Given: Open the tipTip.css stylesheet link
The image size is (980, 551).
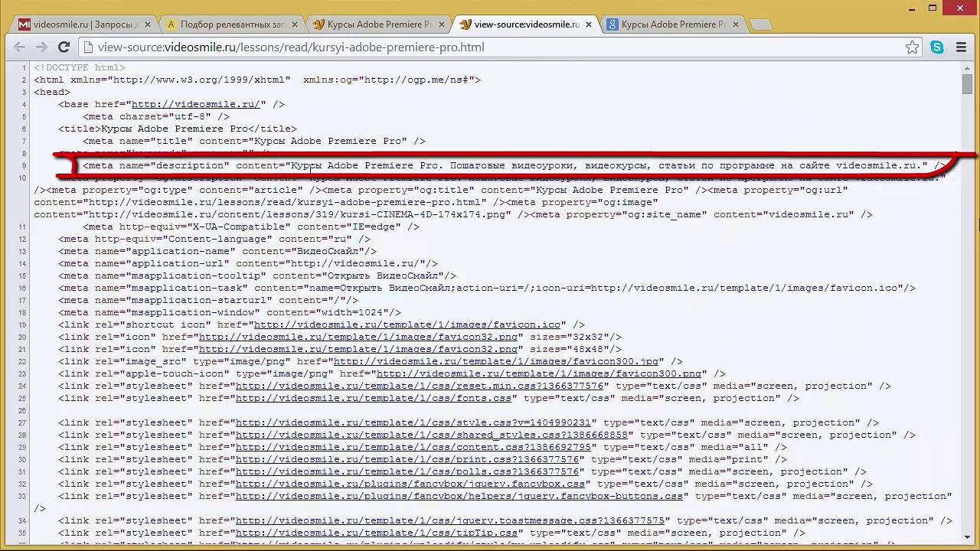Looking at the screenshot, I should pyautogui.click(x=376, y=533).
